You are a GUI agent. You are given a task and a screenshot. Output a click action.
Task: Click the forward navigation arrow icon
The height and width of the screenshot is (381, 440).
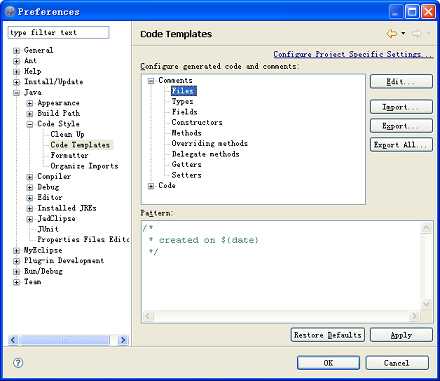pyautogui.click(x=416, y=33)
